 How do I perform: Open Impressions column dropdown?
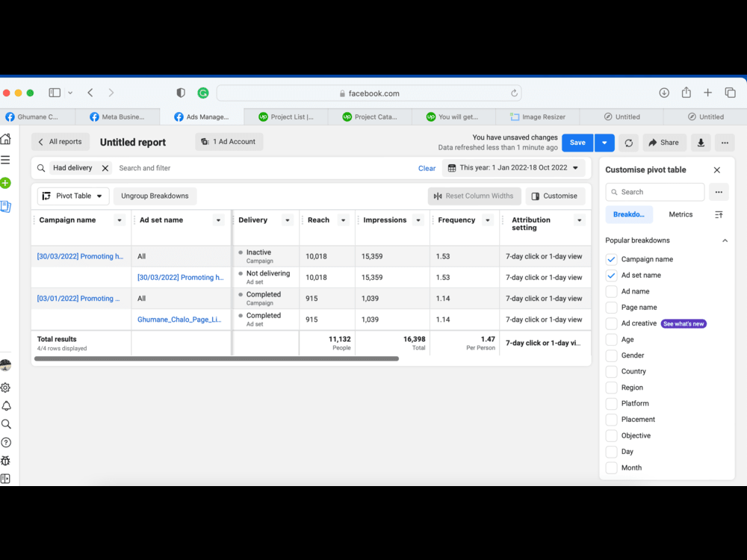tap(418, 220)
